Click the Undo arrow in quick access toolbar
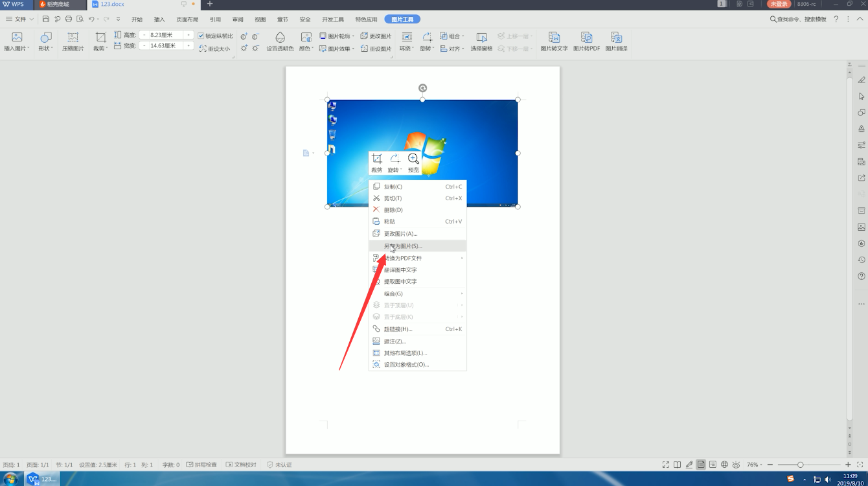The image size is (868, 486). [91, 19]
